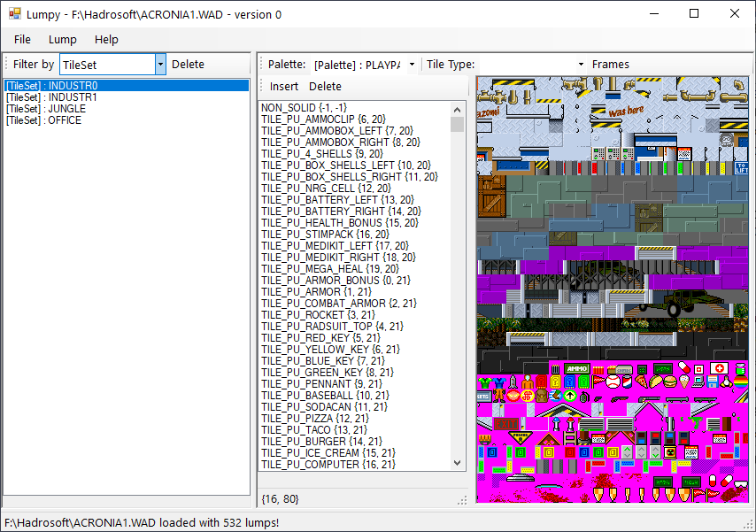
Task: Select the soda can tile
Action: click(628, 382)
